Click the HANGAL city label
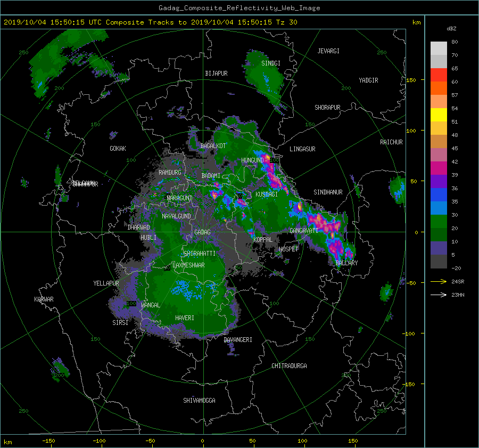The height and width of the screenshot is (448, 479). 150,305
